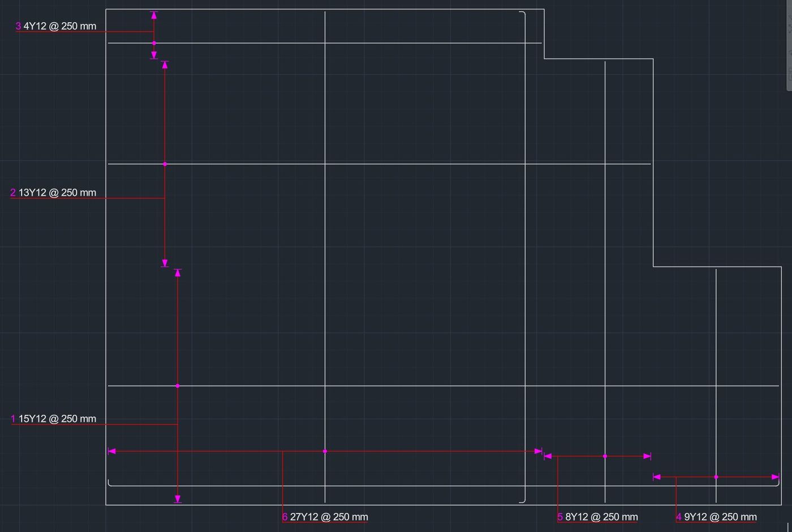Click bar mark number 4 beside 9Y12
The width and height of the screenshot is (792, 532).
(679, 517)
